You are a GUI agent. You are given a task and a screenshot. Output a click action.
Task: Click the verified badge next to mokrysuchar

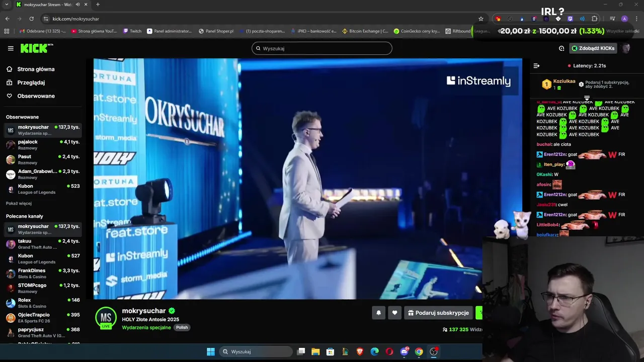[172, 311]
